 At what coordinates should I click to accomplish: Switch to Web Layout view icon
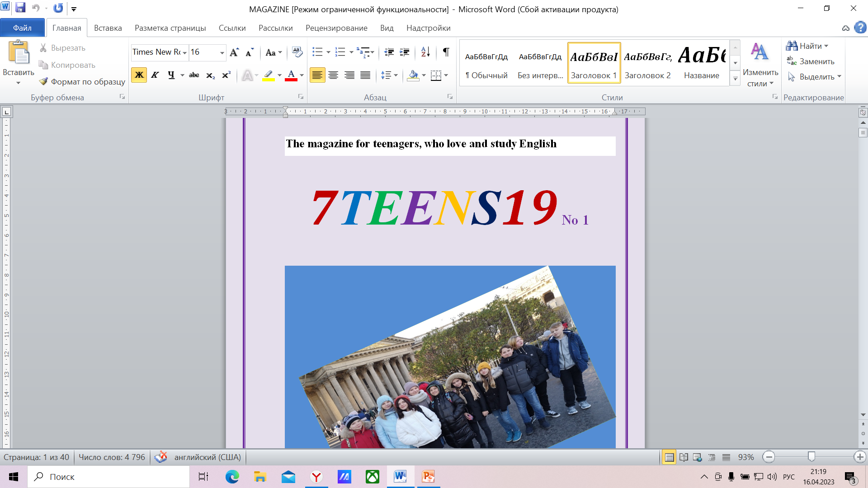[x=698, y=457]
